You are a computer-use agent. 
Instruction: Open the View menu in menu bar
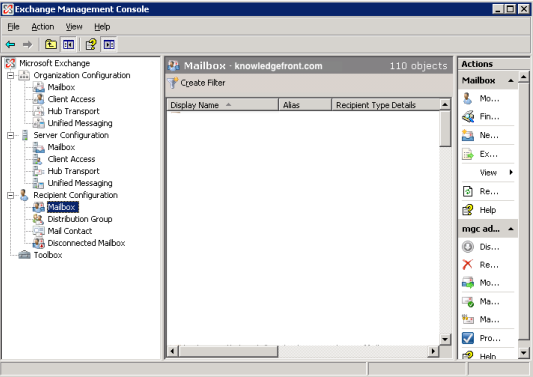click(x=74, y=27)
